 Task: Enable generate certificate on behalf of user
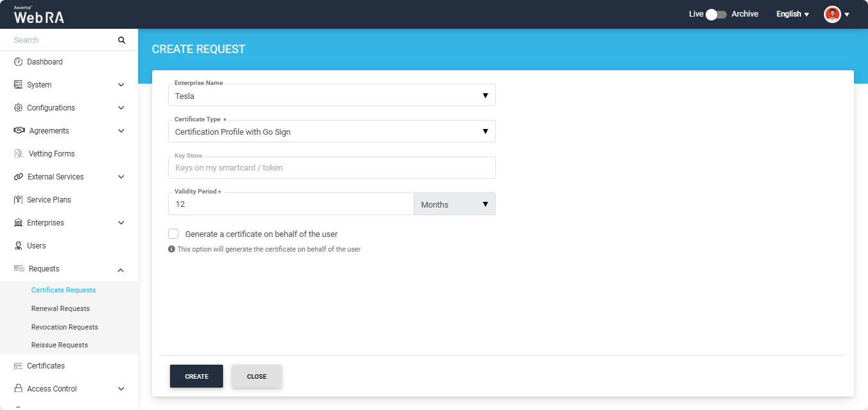click(x=173, y=234)
